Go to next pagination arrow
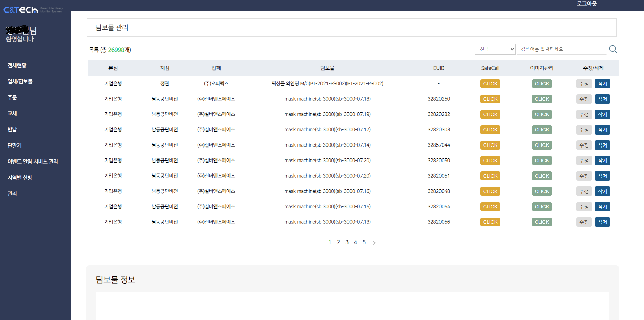The image size is (644, 320). tap(374, 243)
